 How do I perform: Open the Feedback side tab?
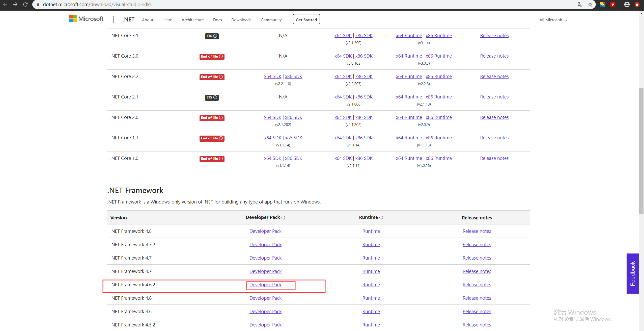click(x=632, y=273)
